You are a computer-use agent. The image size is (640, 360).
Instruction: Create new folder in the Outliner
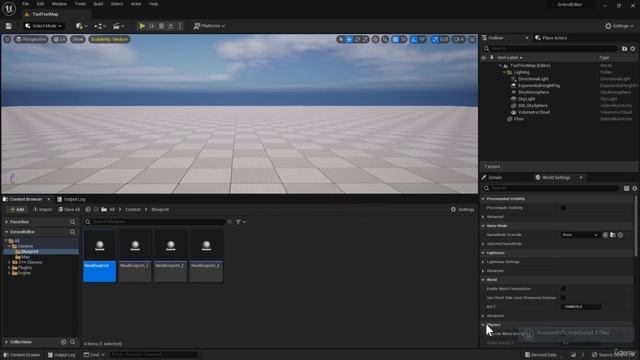tap(624, 49)
